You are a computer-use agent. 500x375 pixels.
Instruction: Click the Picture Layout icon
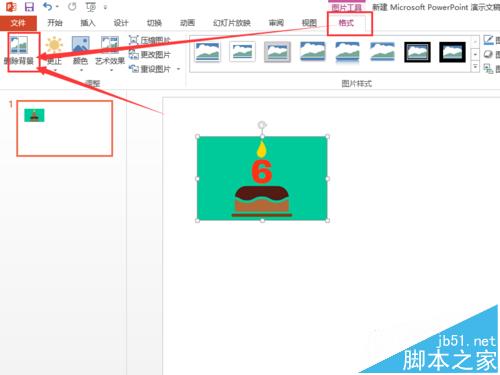(488, 69)
